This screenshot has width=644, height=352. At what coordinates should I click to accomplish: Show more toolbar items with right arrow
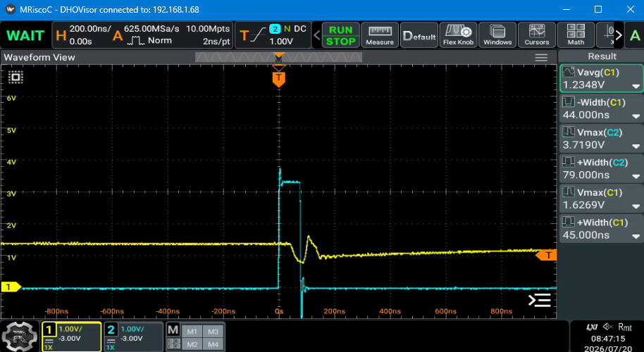(619, 35)
